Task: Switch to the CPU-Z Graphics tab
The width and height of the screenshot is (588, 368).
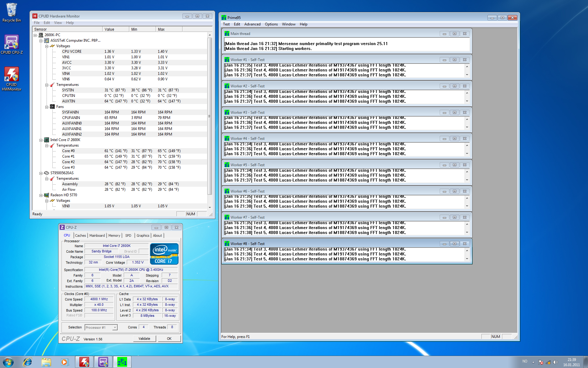Action: pos(143,236)
